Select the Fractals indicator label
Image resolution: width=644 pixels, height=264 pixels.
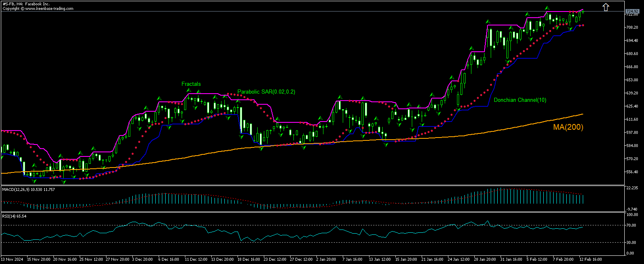(x=191, y=84)
